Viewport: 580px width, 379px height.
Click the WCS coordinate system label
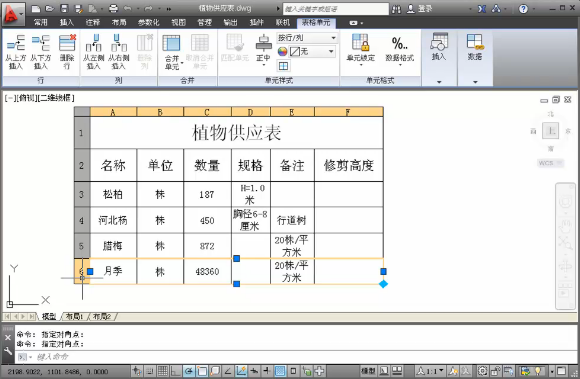coord(550,163)
